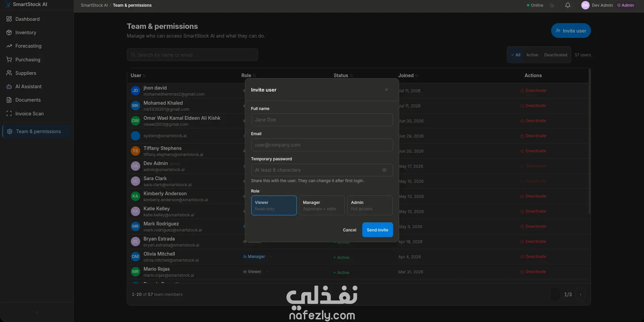Close the Invite user dialog
This screenshot has width=644, height=322.
[386, 90]
